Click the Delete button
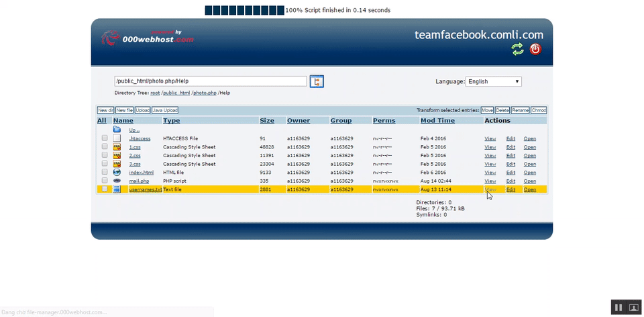Image resolution: width=644 pixels, height=317 pixels. tap(502, 110)
